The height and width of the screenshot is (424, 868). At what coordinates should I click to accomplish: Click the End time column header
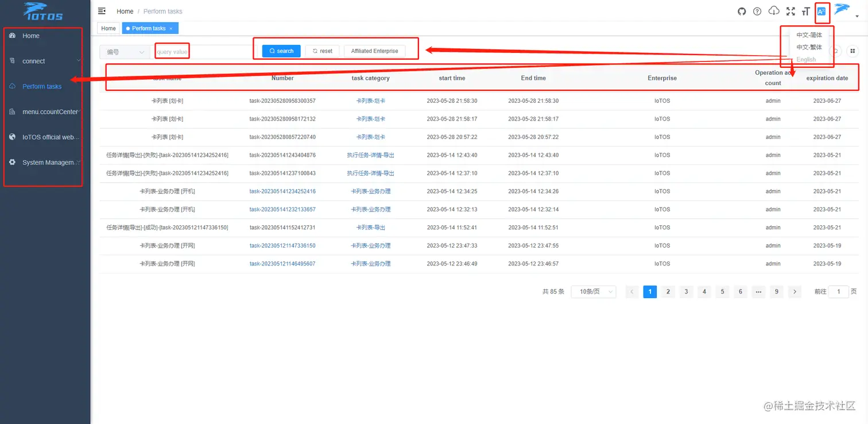[533, 78]
